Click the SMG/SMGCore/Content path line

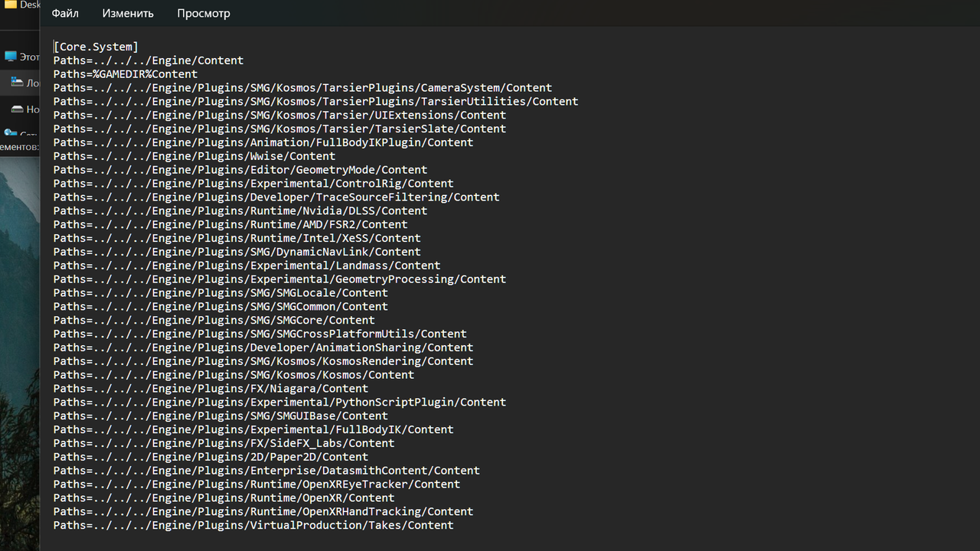(214, 321)
